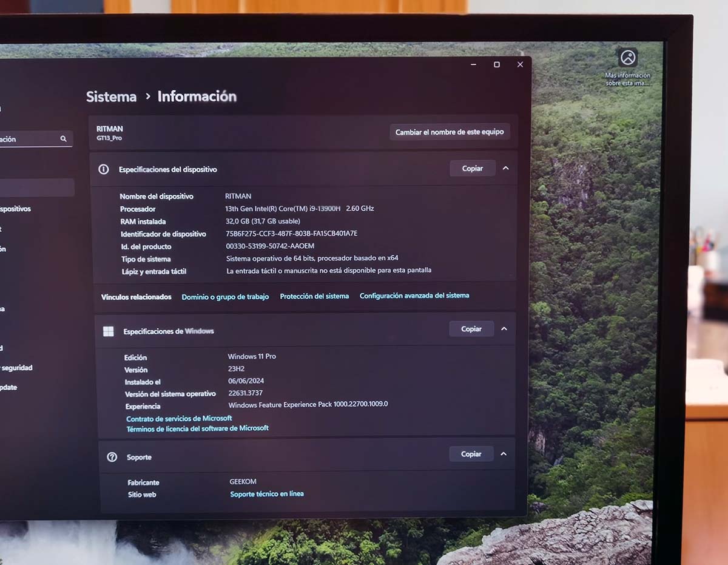The image size is (728, 565).
Task: Click the Lápiz y entrada táctil label
Action: click(x=153, y=271)
